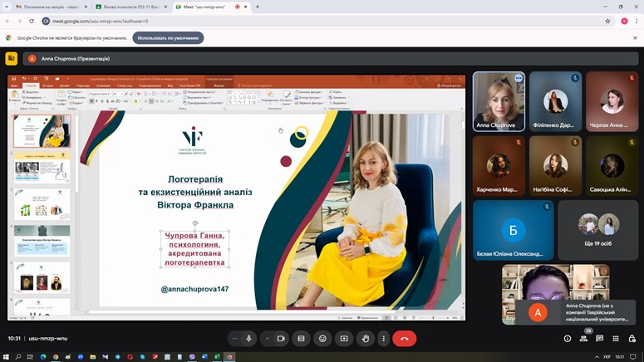Close the Meet "usu-nmzp-wnu" tab

246,7
